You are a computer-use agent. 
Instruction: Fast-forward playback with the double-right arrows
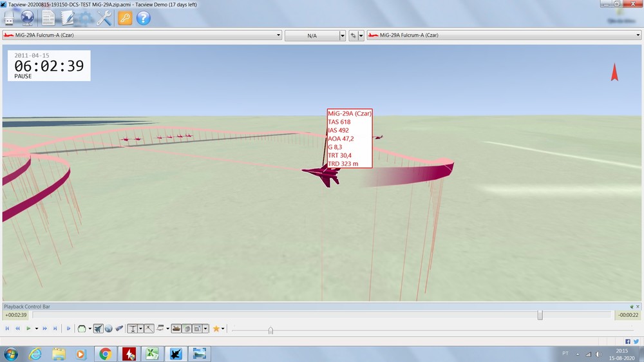[x=45, y=329]
